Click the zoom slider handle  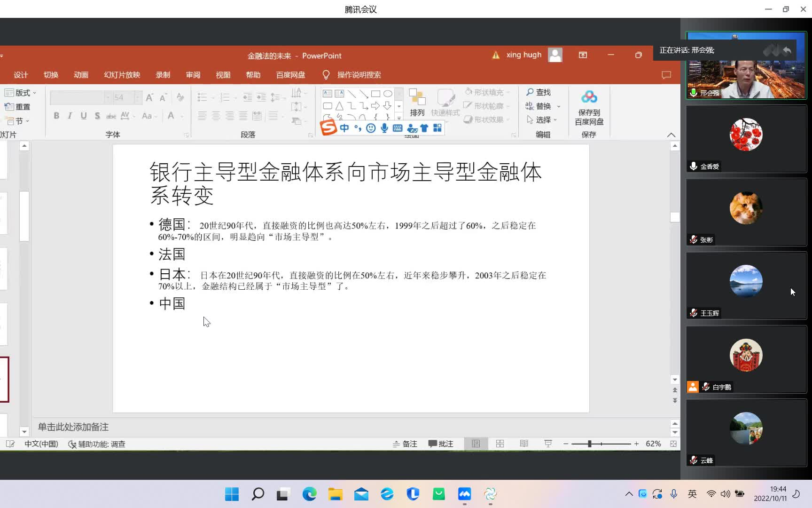(x=589, y=444)
